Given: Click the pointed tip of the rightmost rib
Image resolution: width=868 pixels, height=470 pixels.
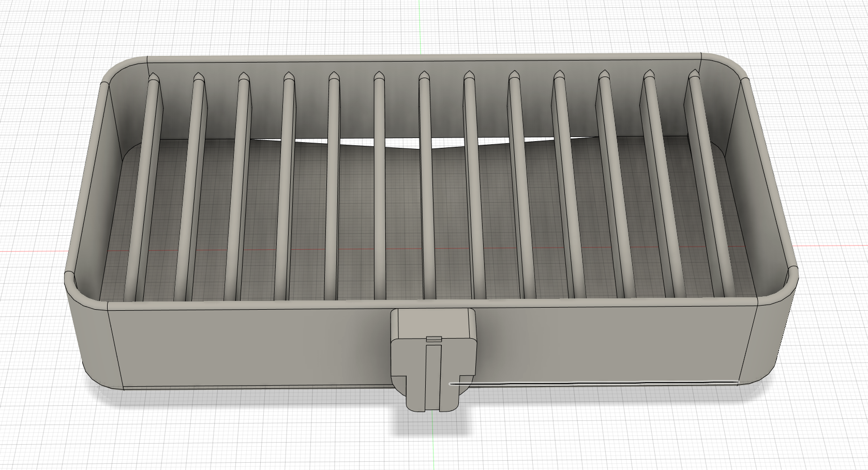Looking at the screenshot, I should tap(694, 75).
